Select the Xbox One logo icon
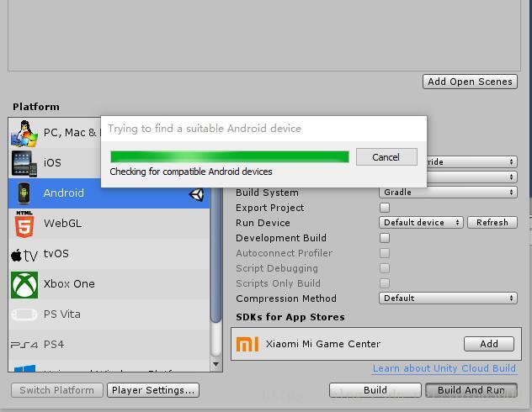This screenshot has width=532, height=412. 24,284
